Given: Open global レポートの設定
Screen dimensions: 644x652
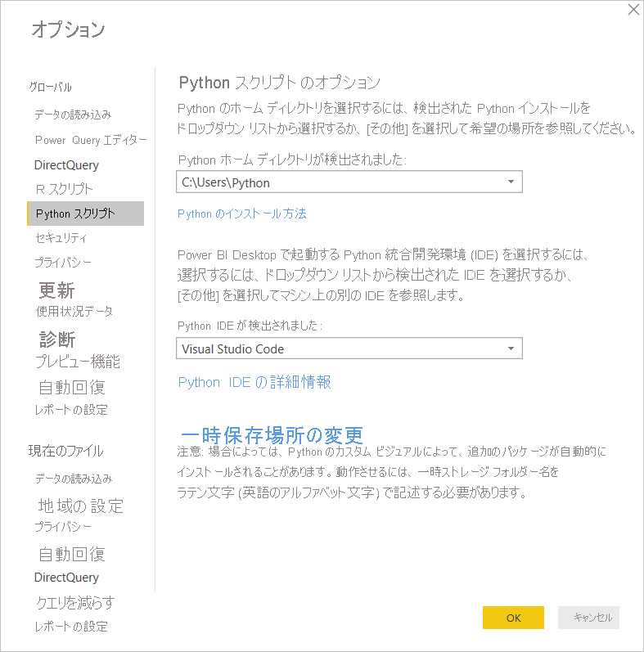Looking at the screenshot, I should click(x=71, y=410).
